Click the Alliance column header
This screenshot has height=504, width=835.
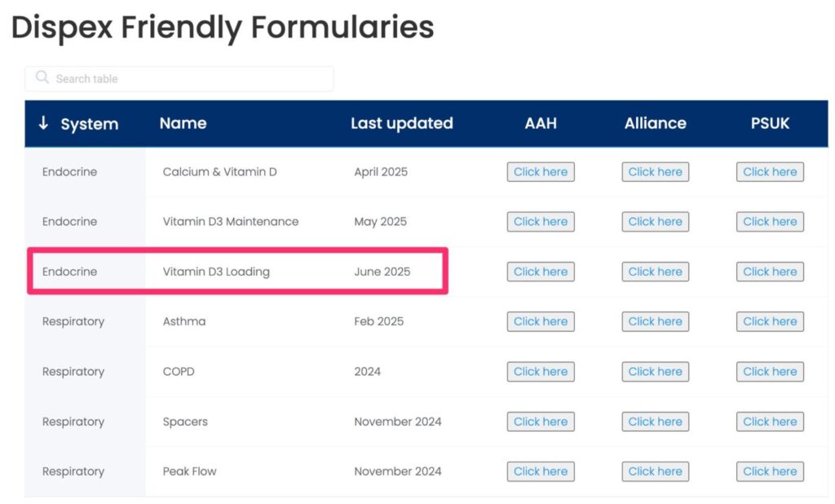pos(655,123)
